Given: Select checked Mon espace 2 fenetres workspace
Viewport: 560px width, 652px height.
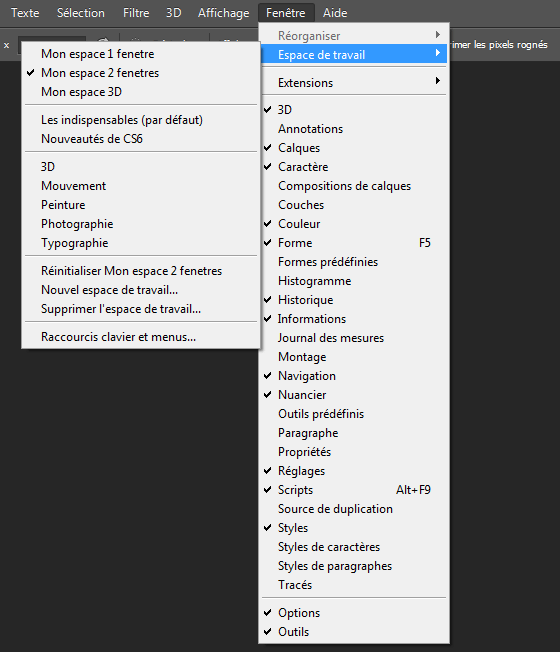Looking at the screenshot, I should tap(141, 73).
